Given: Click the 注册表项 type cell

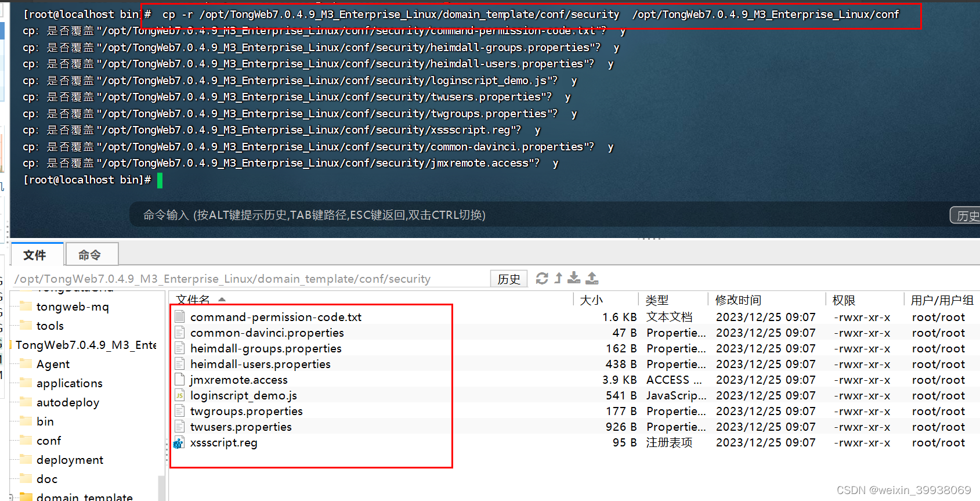Looking at the screenshot, I should [x=669, y=442].
